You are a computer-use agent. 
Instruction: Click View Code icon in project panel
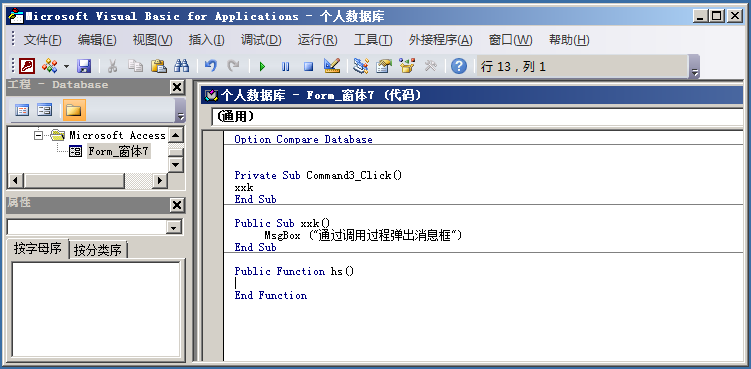(x=22, y=110)
